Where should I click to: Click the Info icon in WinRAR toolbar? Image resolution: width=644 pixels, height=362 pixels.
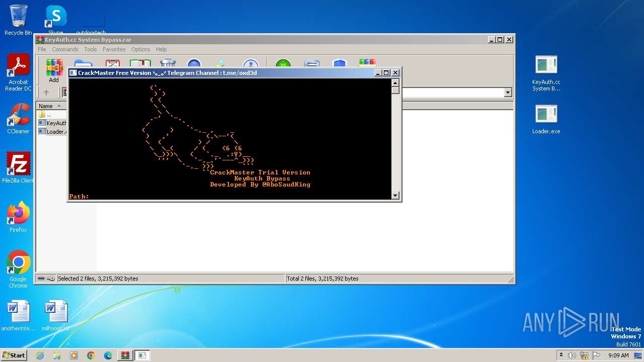250,63
